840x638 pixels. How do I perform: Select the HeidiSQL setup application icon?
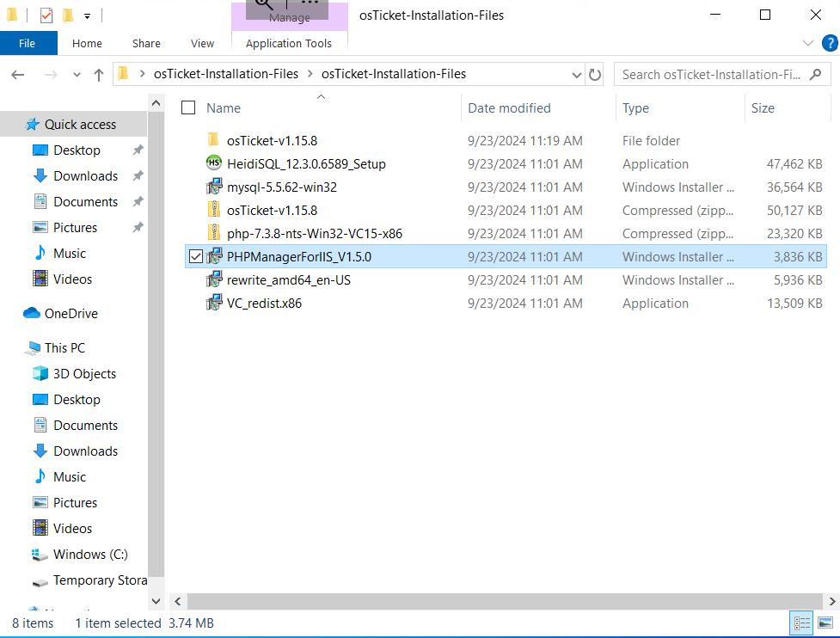pos(214,163)
